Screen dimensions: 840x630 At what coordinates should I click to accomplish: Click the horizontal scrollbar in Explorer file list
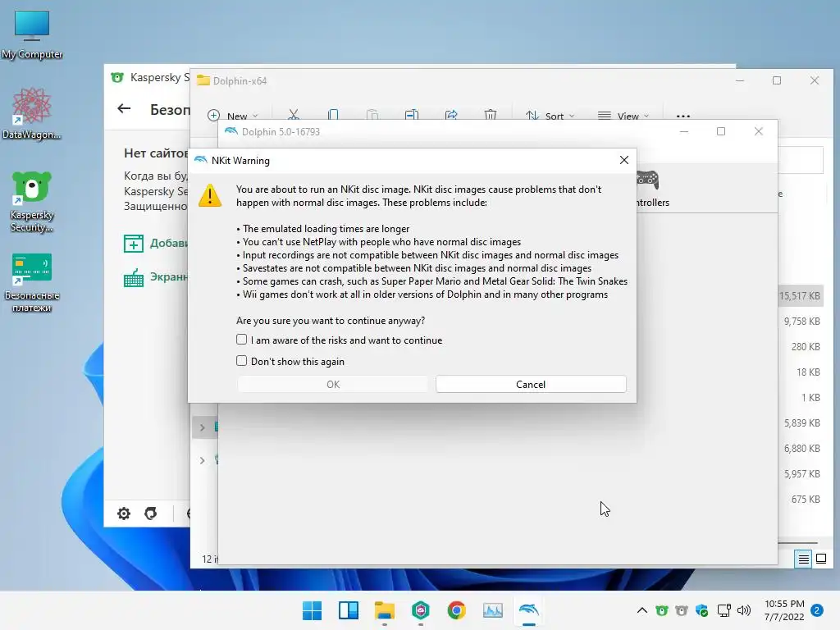click(x=797, y=543)
